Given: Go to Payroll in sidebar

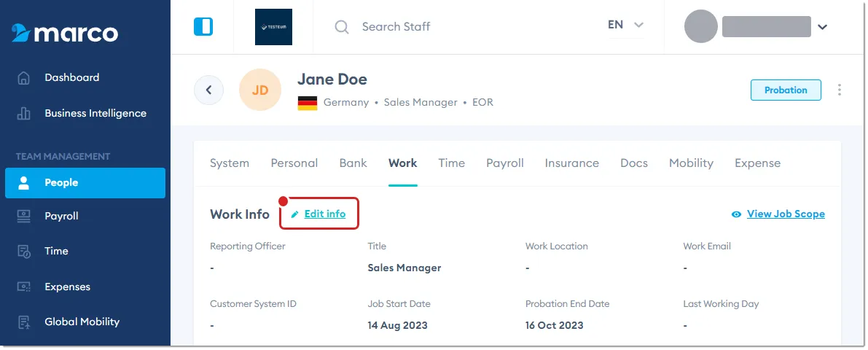Looking at the screenshot, I should coord(61,217).
